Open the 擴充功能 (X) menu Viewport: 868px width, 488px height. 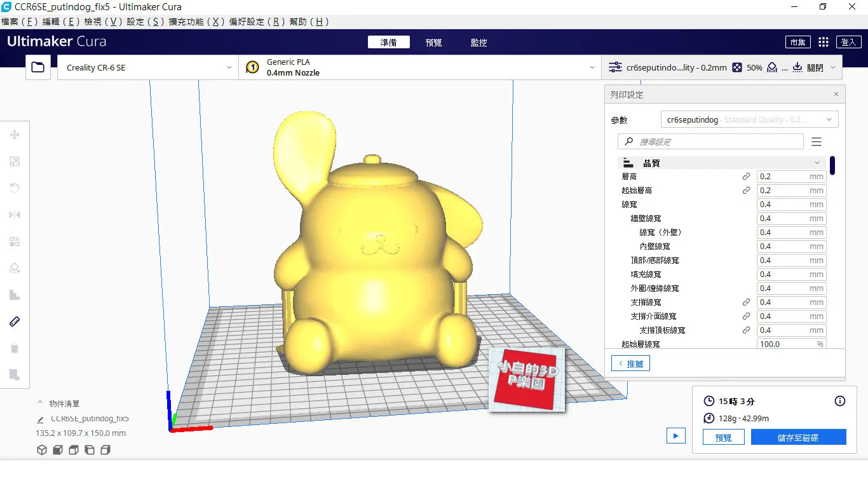point(196,22)
